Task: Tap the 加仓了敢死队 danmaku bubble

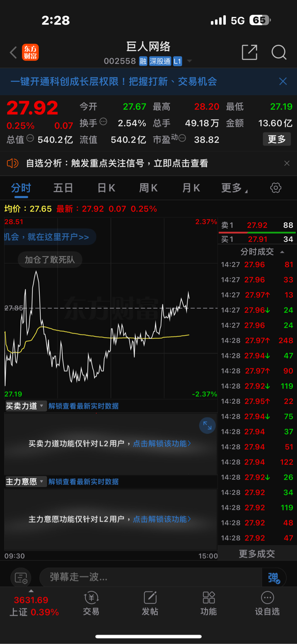Action: (49, 260)
